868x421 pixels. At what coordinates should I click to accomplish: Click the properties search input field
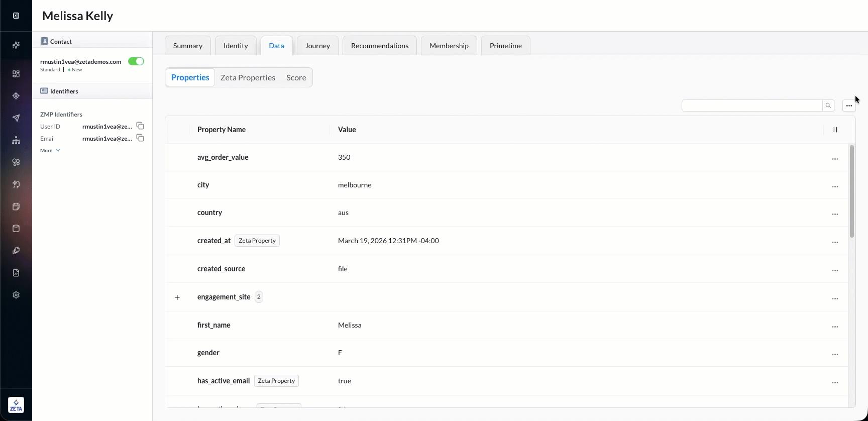751,106
